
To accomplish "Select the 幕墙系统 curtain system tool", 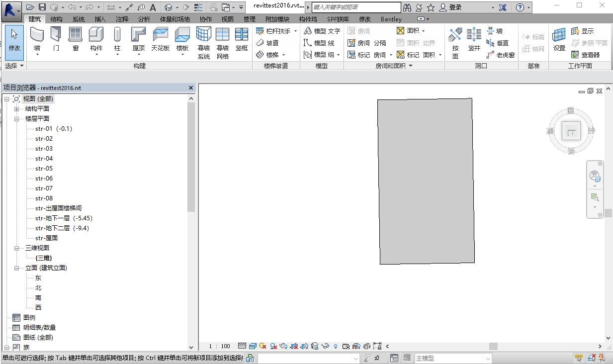I will point(204,43).
